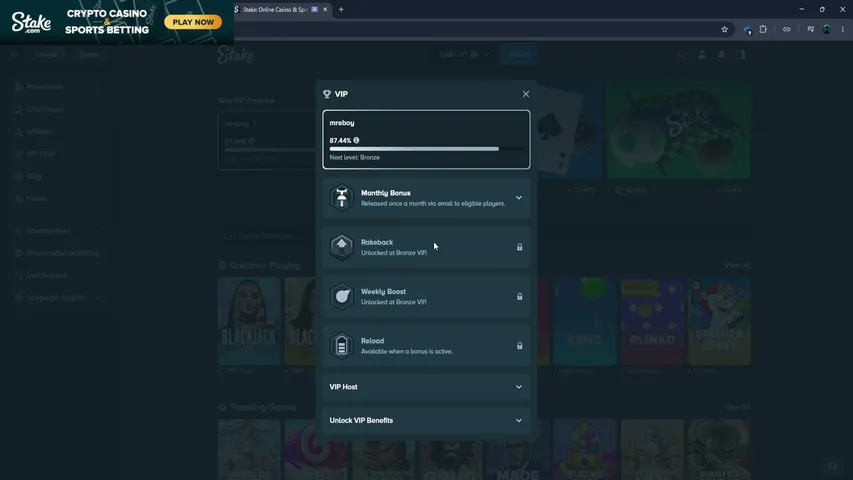Click the Weekly Boost lock icon
853x480 pixels.
pyautogui.click(x=520, y=297)
